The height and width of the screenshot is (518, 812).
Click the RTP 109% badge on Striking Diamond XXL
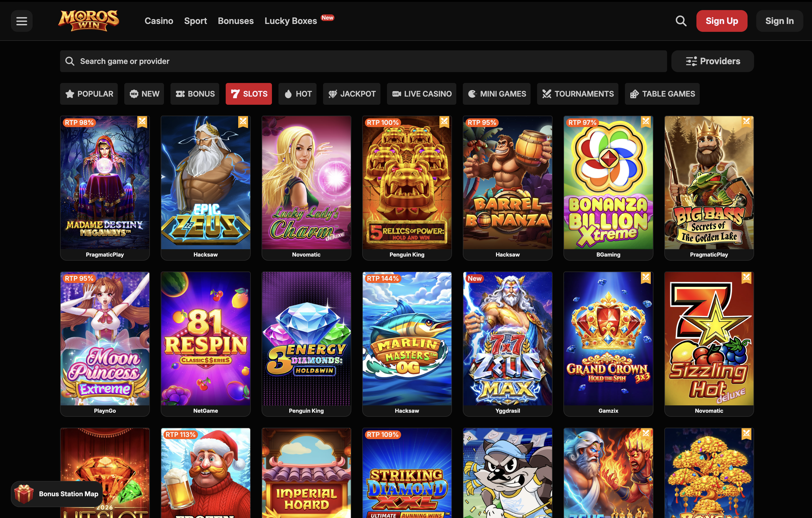(383, 435)
